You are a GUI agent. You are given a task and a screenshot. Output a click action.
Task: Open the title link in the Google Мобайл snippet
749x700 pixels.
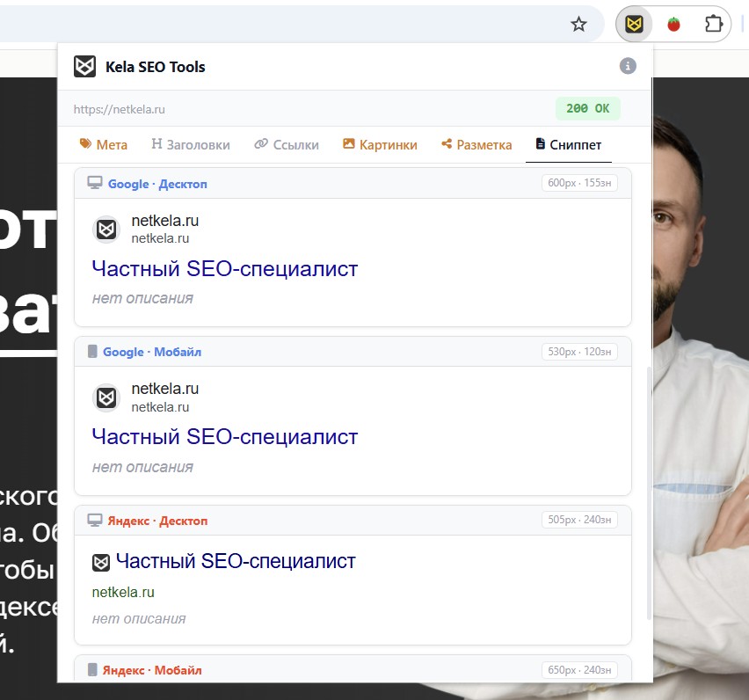[x=225, y=437]
